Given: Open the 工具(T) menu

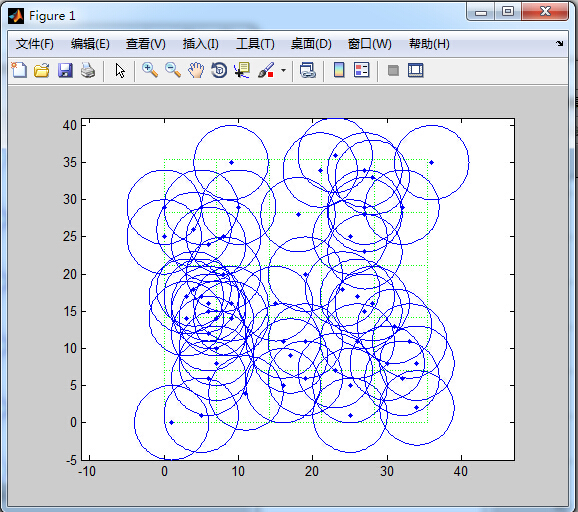Looking at the screenshot, I should click(255, 44).
